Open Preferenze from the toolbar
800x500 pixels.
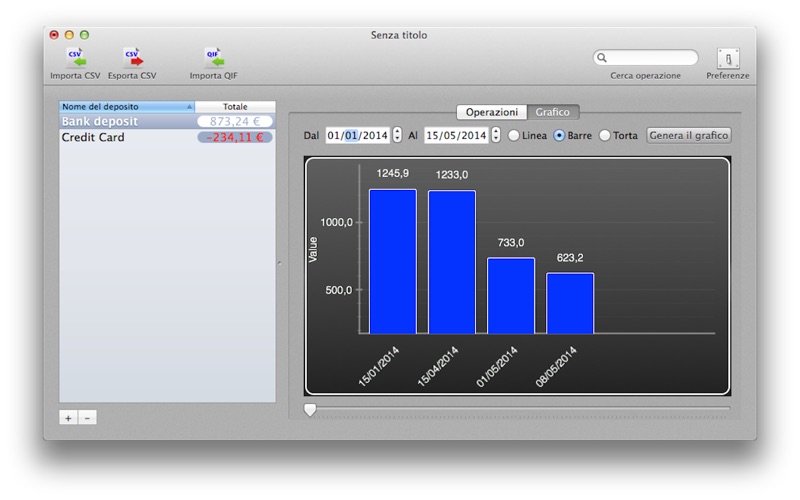728,64
